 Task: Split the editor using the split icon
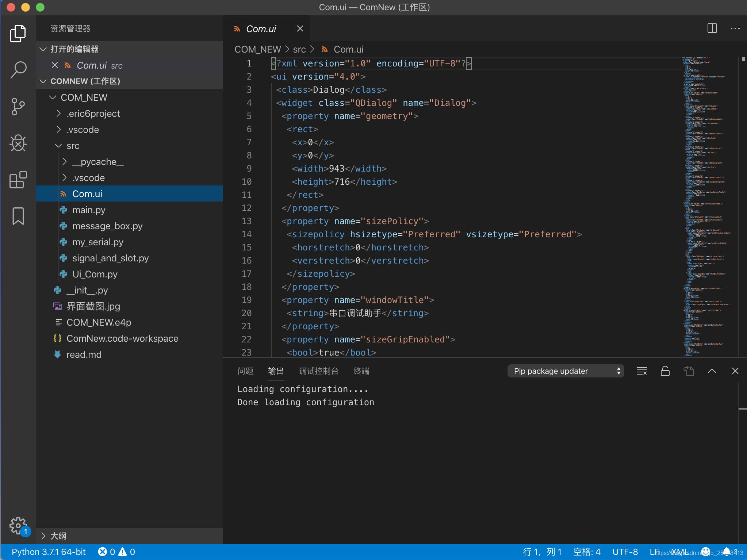(x=711, y=28)
